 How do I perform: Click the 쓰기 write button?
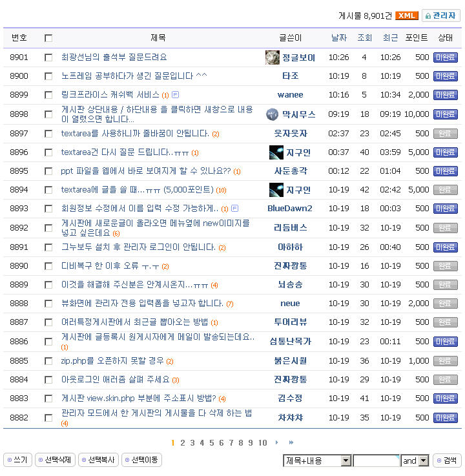[x=17, y=460]
